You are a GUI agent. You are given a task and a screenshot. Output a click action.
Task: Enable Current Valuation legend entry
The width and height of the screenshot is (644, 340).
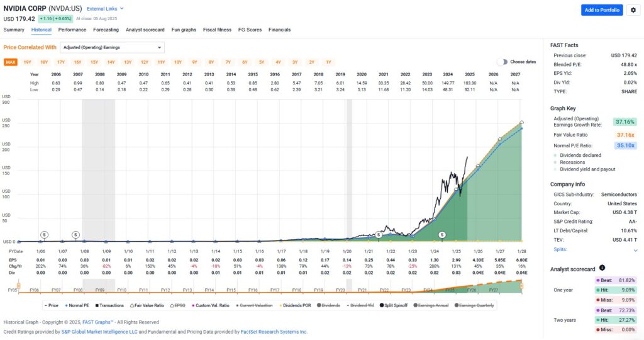pos(254,305)
